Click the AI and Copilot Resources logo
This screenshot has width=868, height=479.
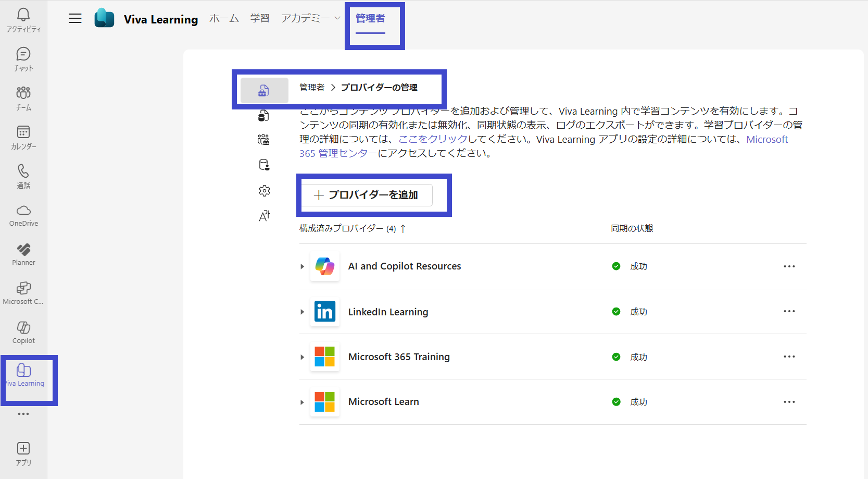click(325, 266)
